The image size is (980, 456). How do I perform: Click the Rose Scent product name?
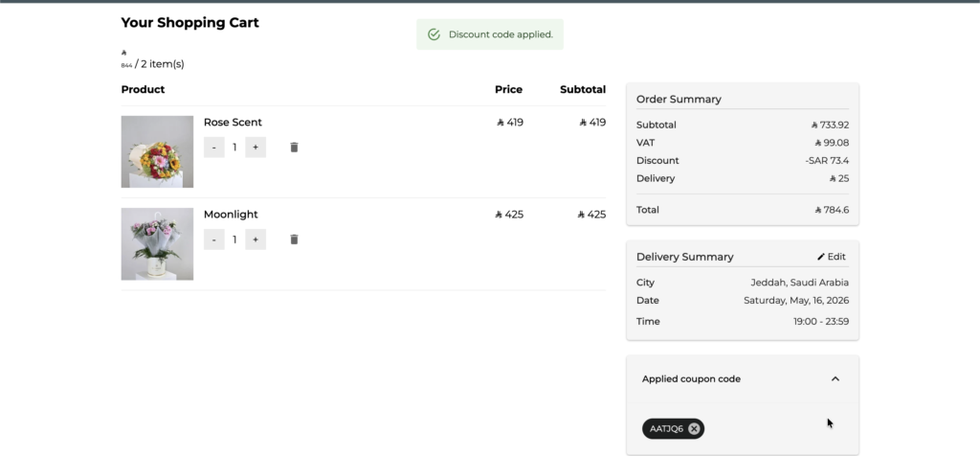pyautogui.click(x=233, y=122)
